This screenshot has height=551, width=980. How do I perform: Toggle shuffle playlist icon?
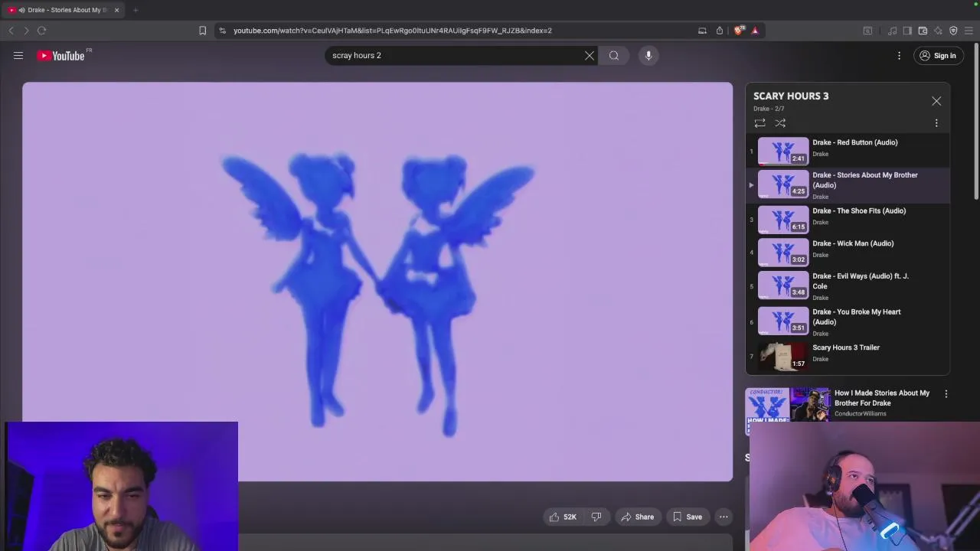[780, 122]
